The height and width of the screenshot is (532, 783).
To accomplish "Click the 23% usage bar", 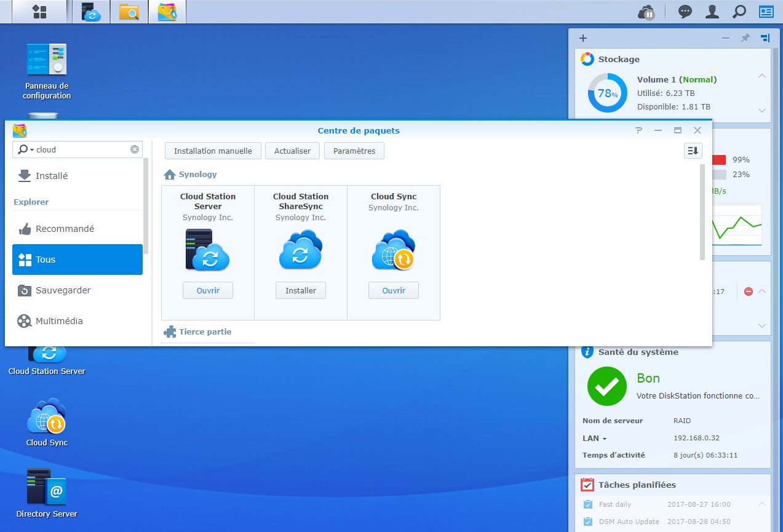I will pos(718,175).
